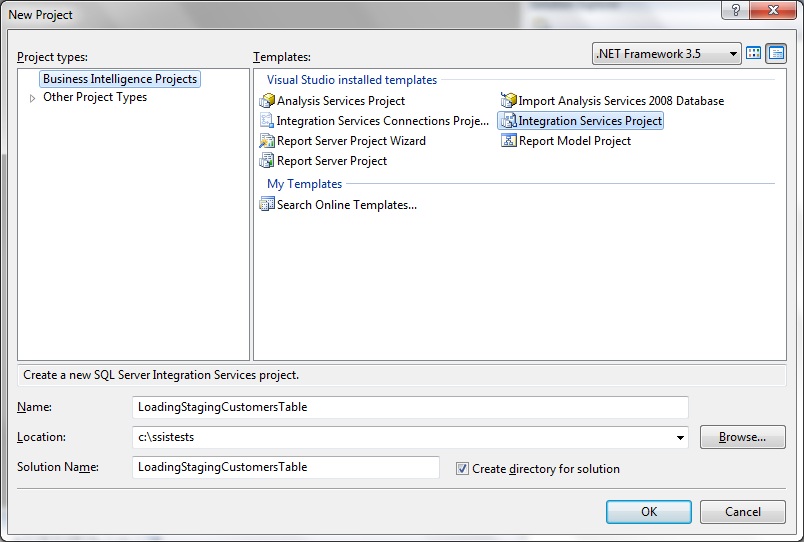
Task: Click the Integration Services Project label text
Action: coord(590,121)
